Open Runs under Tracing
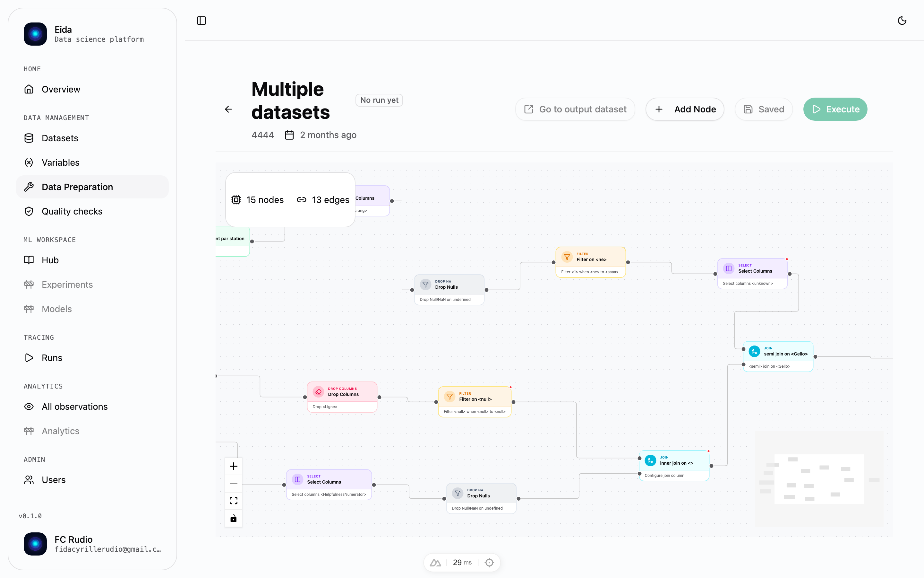924x578 pixels. pos(92,358)
